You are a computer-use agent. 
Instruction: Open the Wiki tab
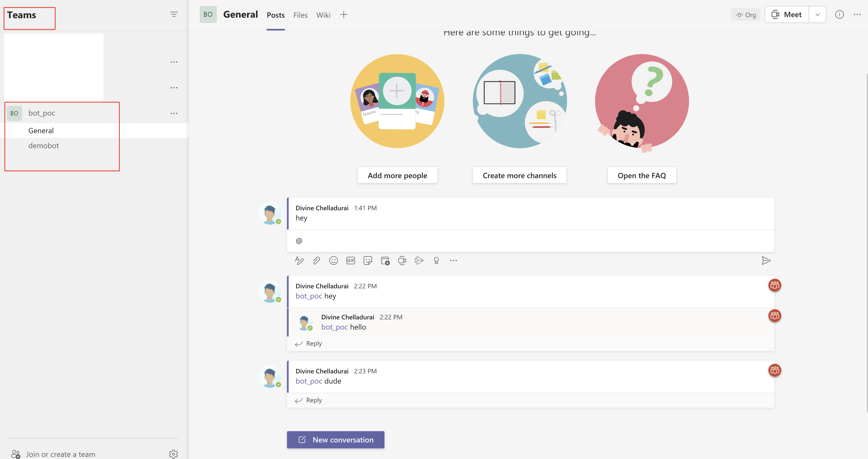pos(323,15)
